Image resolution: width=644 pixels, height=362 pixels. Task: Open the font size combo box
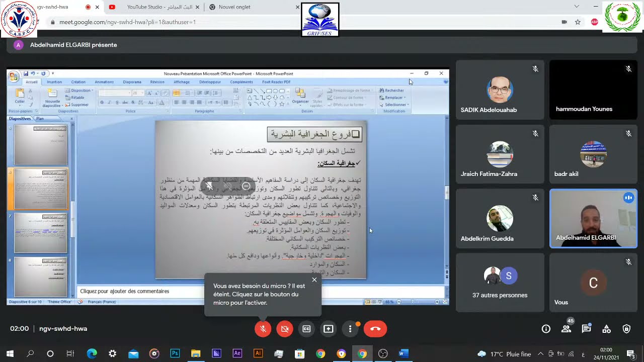138,93
